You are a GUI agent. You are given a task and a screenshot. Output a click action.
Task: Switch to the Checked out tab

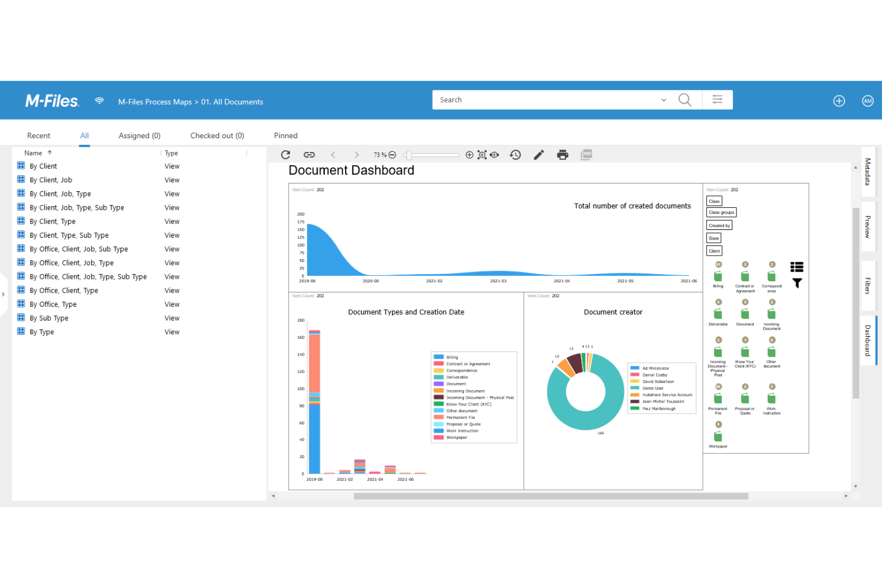click(216, 135)
